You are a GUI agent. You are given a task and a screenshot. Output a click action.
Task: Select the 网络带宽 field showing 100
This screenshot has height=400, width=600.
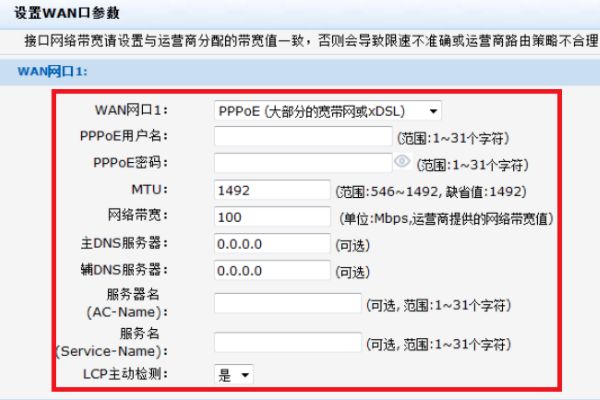click(271, 217)
